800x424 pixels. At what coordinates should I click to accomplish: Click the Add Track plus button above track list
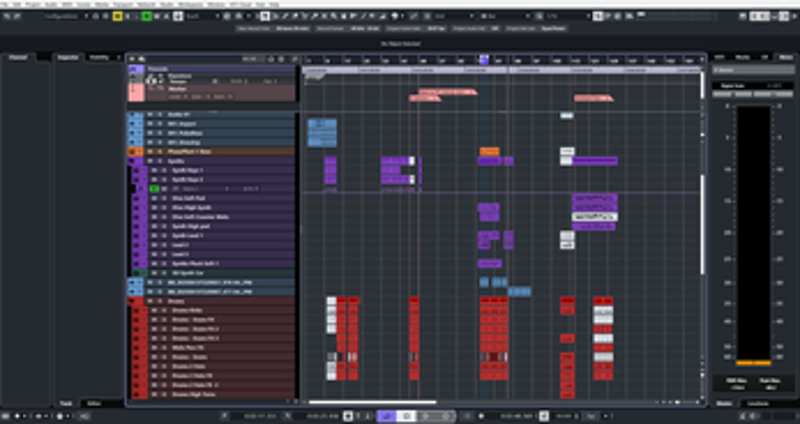(132, 58)
